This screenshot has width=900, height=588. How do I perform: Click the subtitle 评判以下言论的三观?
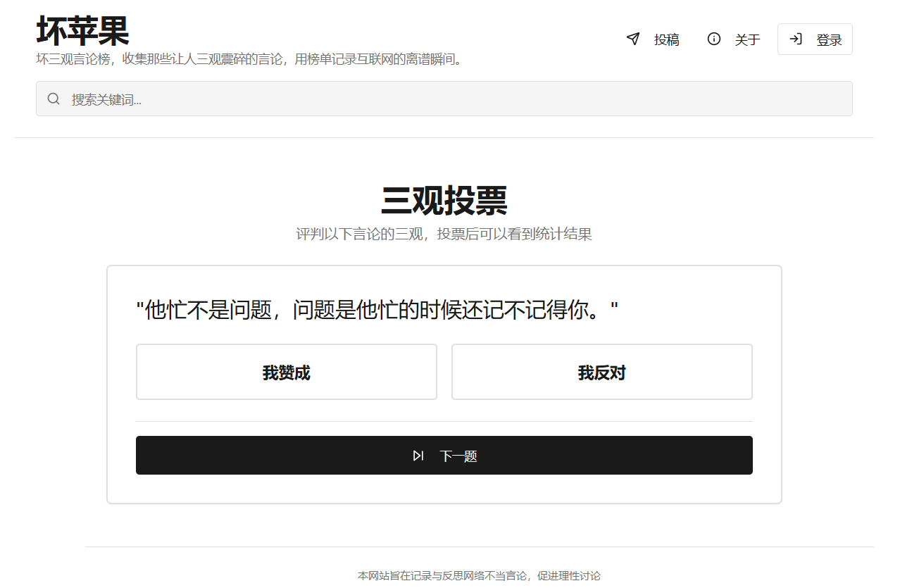(444, 234)
